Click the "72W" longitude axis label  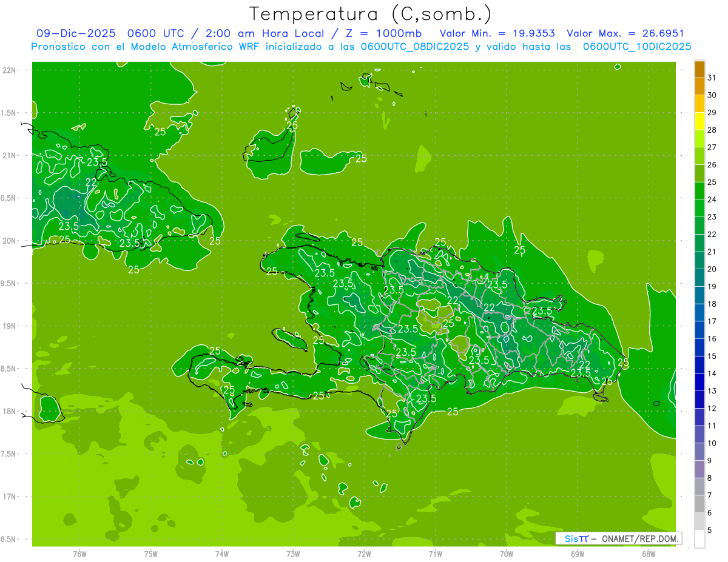(365, 554)
